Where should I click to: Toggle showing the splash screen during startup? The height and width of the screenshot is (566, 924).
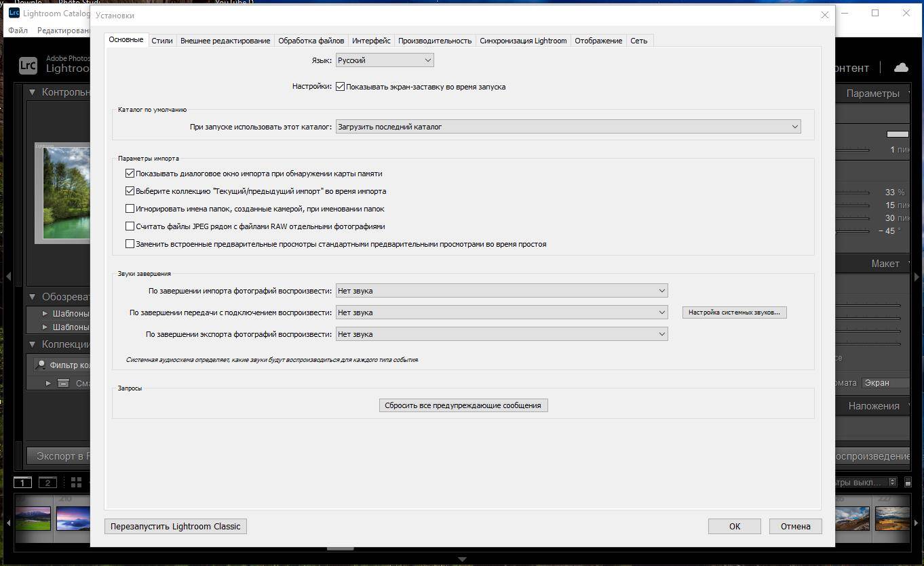pos(341,87)
